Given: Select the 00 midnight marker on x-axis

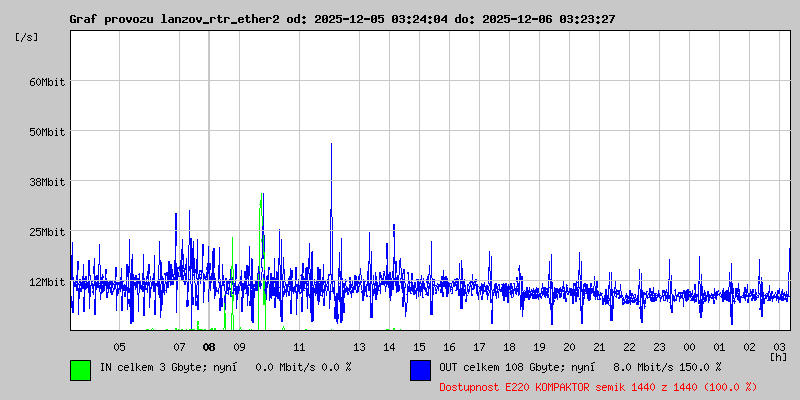Looking at the screenshot, I should [x=689, y=347].
